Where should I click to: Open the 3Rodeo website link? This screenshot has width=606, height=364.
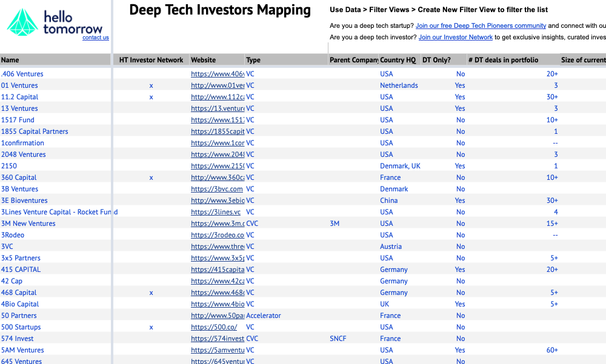pyautogui.click(x=218, y=235)
